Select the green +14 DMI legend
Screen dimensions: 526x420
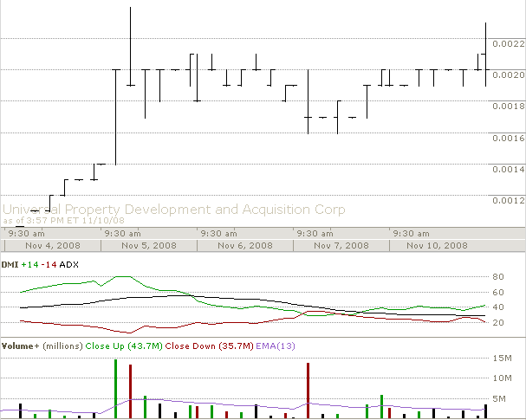coord(33,263)
